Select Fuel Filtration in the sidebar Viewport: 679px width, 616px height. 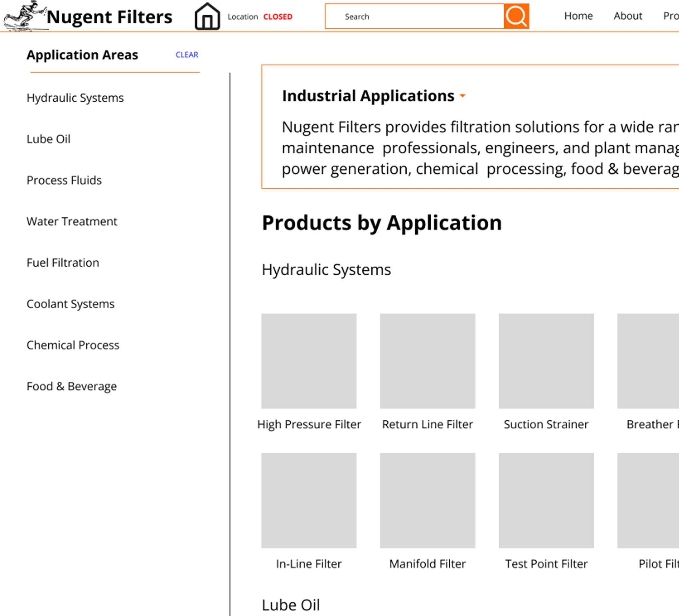point(63,263)
